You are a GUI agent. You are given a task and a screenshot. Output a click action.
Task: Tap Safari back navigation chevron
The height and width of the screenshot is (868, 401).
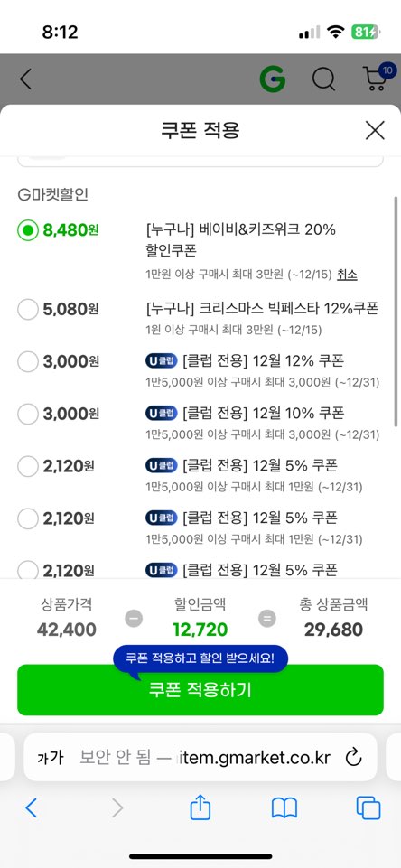(x=32, y=808)
